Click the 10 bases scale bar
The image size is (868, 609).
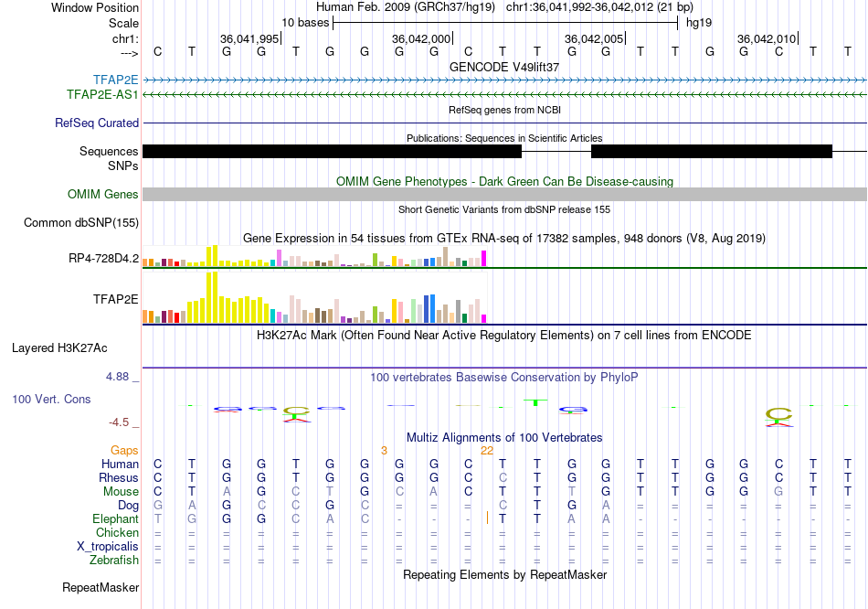(x=505, y=23)
